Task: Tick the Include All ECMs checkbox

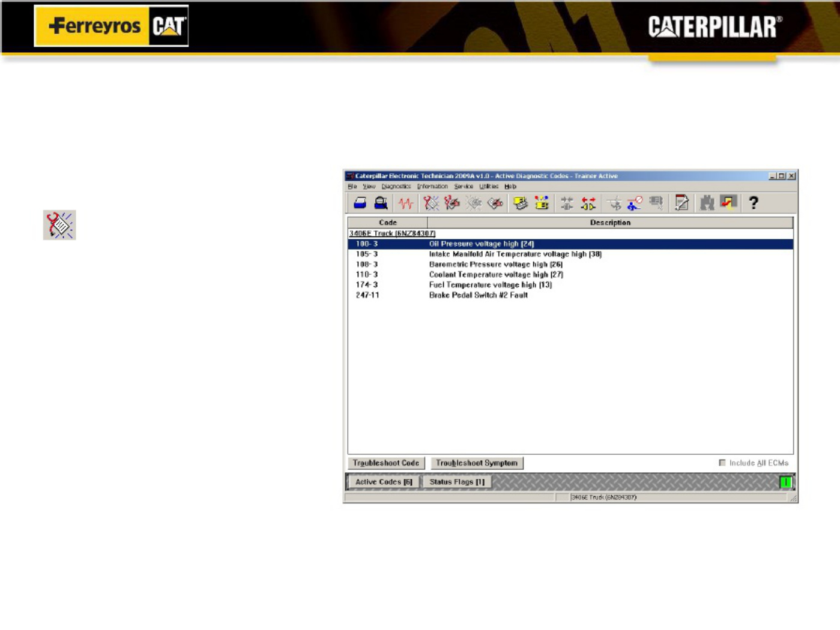Action: (x=722, y=463)
